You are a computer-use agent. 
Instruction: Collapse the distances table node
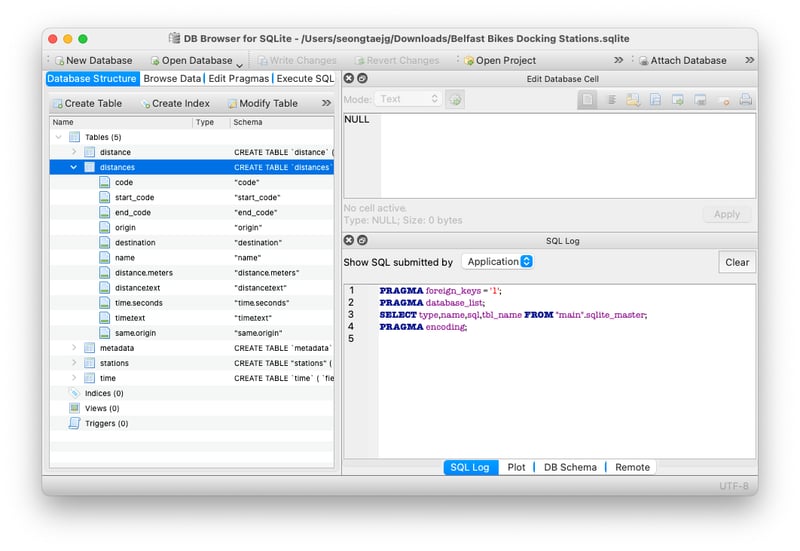[x=74, y=167]
